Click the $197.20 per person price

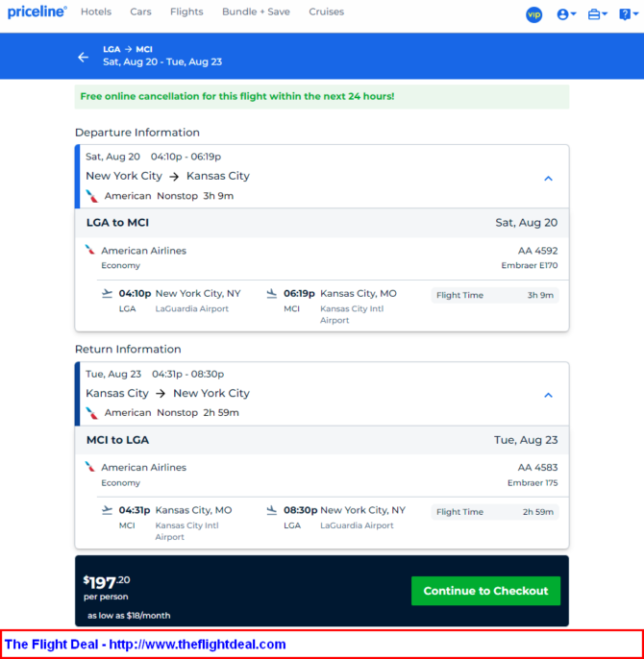tap(107, 587)
